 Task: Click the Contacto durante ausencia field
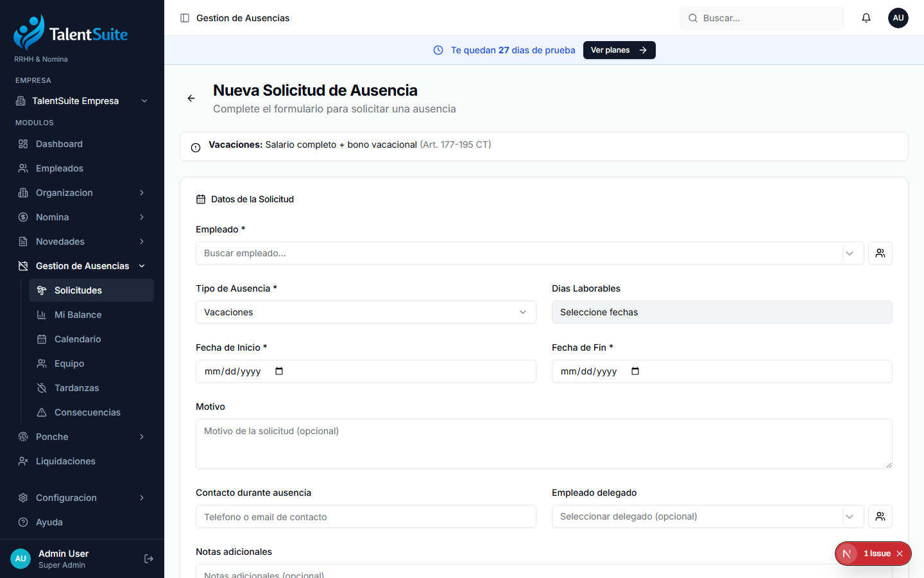366,516
